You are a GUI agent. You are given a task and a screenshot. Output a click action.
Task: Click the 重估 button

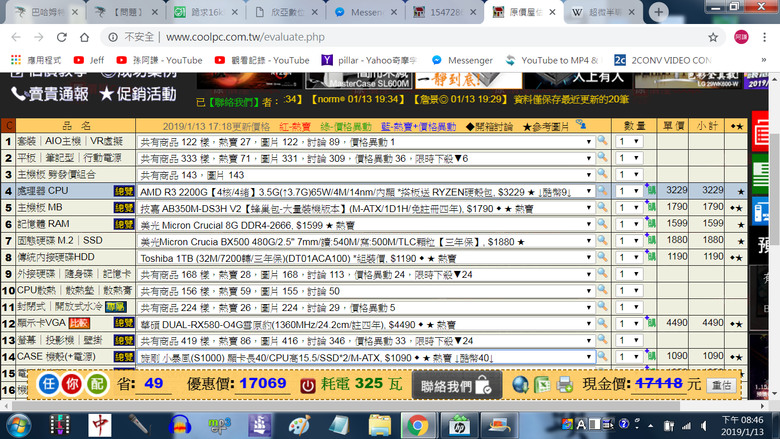coord(721,385)
